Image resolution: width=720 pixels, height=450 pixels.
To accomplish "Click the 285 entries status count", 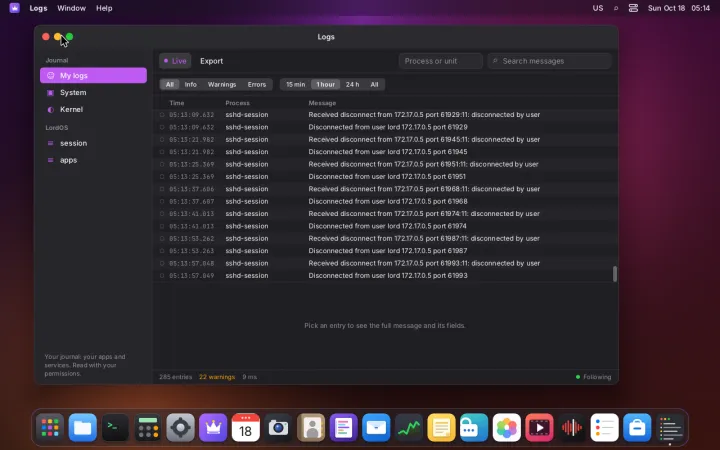I will pos(175,377).
